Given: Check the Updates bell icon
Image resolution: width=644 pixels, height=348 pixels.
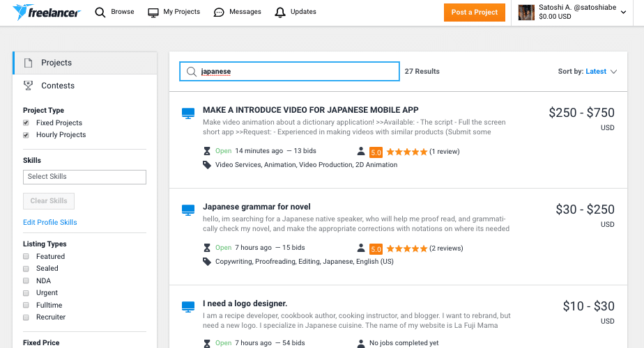Looking at the screenshot, I should click(x=280, y=13).
